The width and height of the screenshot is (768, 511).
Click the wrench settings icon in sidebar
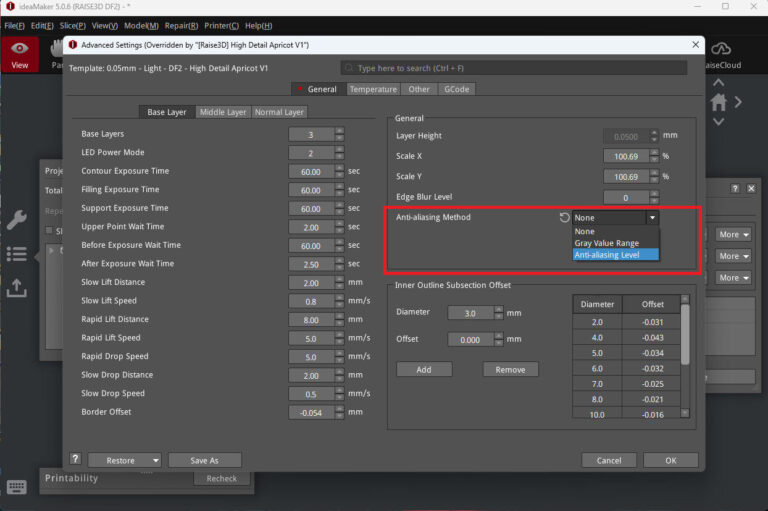pyautogui.click(x=17, y=220)
